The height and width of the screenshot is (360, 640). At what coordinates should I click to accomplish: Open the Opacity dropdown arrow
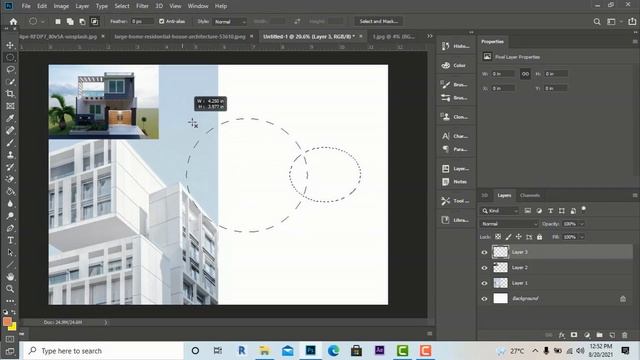click(582, 224)
